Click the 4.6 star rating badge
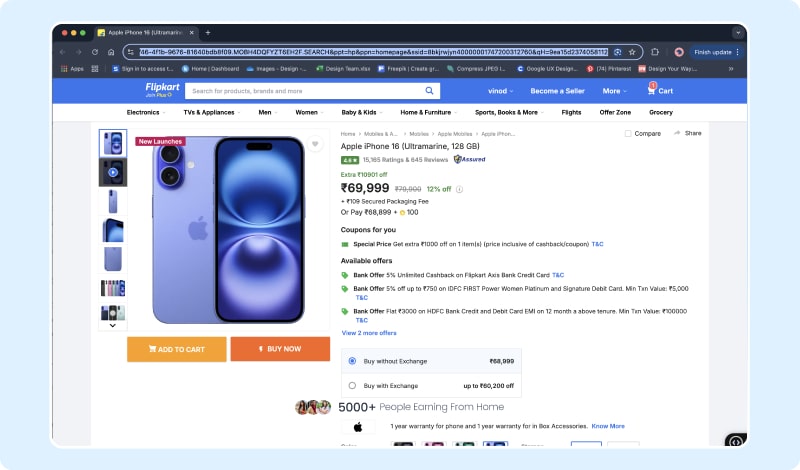The width and height of the screenshot is (800, 470). 350,160
